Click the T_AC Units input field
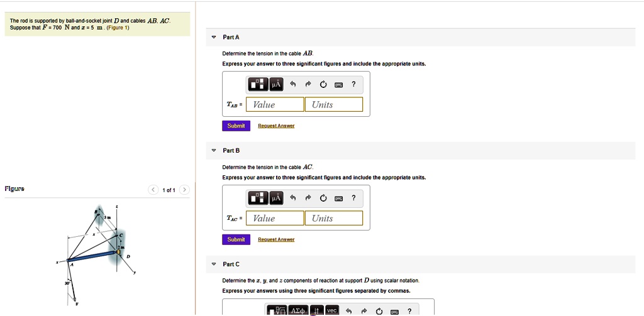 point(334,219)
